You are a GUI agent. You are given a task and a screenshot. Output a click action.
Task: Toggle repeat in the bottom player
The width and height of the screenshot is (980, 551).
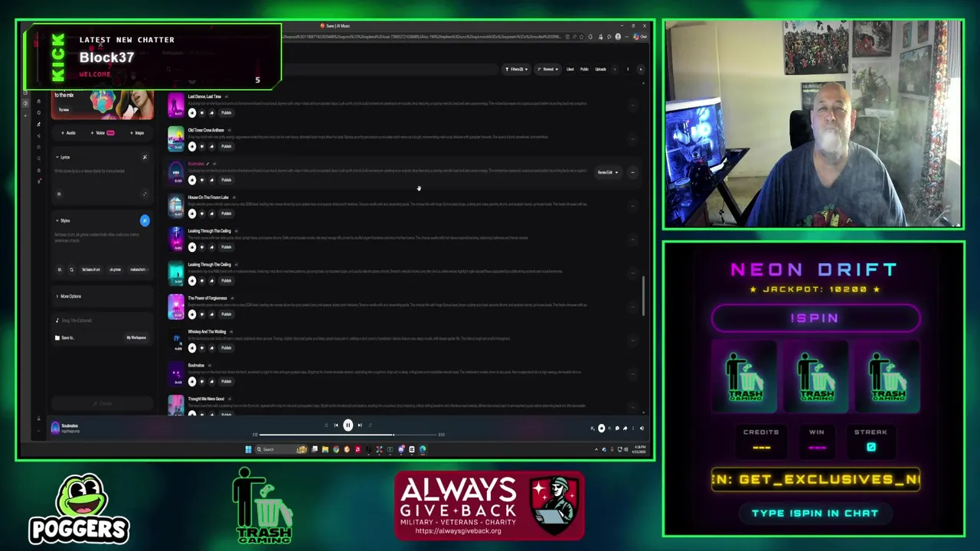(x=371, y=425)
